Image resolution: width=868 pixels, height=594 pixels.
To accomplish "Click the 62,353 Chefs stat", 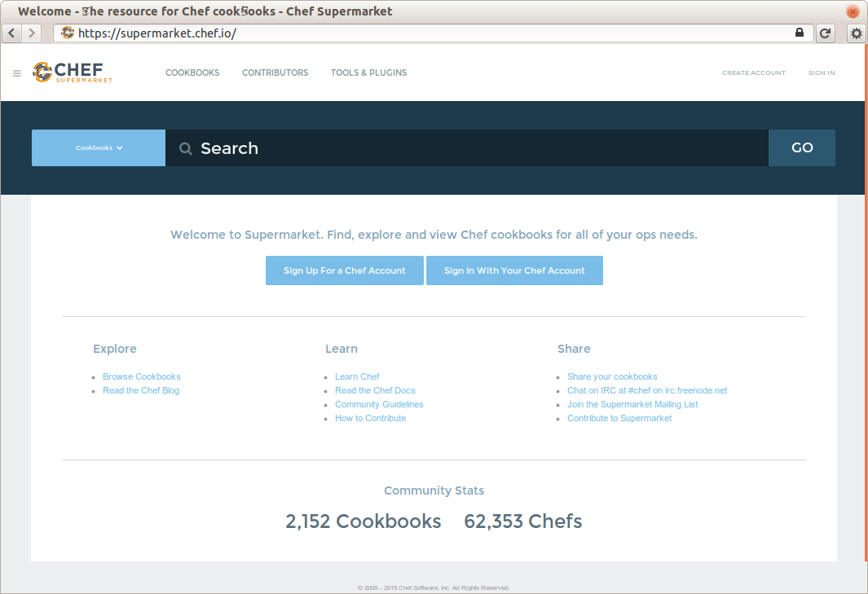I will point(523,521).
